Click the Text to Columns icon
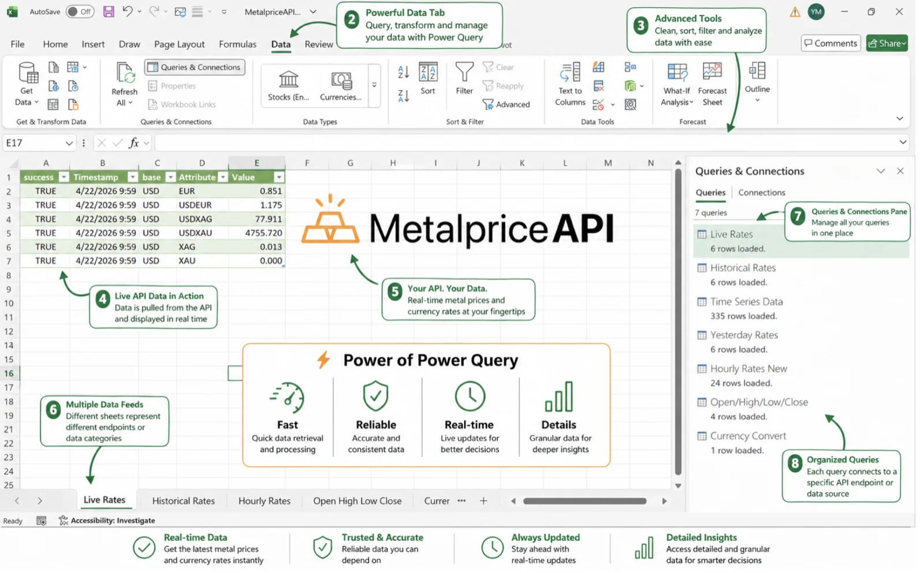924x573 pixels. (570, 73)
